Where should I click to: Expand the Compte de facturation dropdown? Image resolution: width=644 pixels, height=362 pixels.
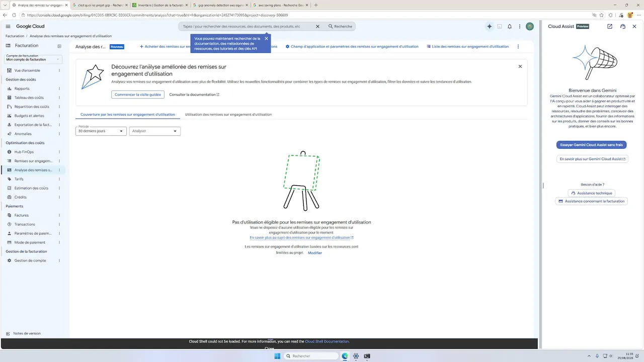pos(33,58)
